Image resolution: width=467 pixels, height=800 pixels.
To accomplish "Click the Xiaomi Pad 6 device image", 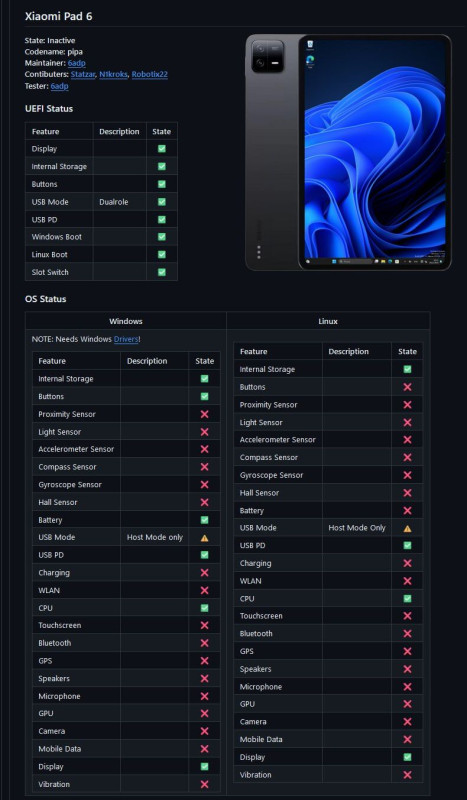I will (x=349, y=152).
